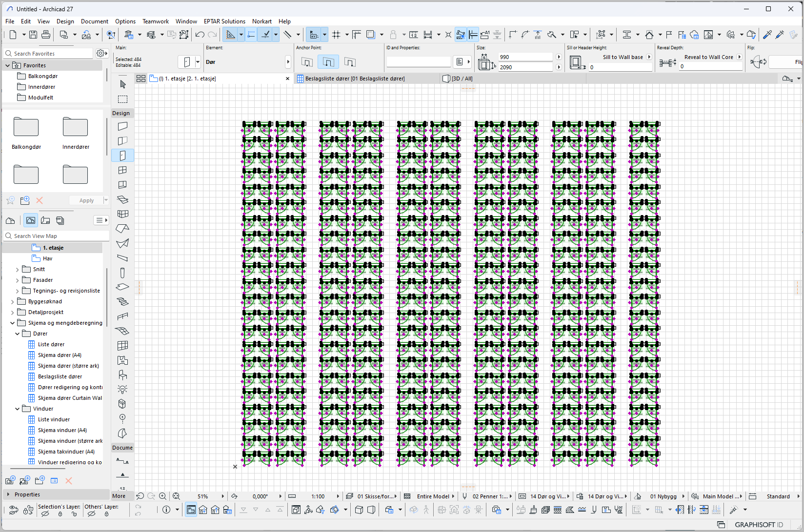The width and height of the screenshot is (804, 532).
Task: Select the Lamp tool in the toolbox
Action: click(x=122, y=389)
